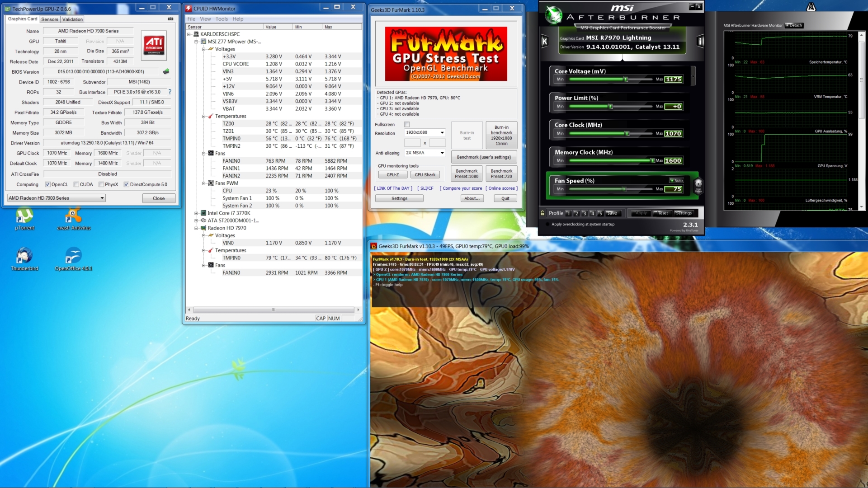Screen dimensions: 868x488
Task: Open the µTorrent desktop shortcut
Action: (x=24, y=219)
